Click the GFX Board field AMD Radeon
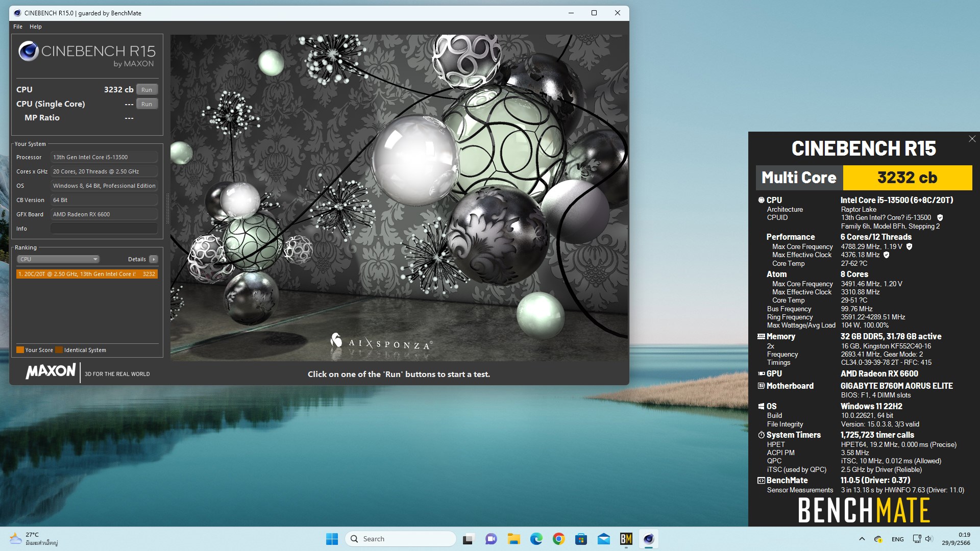The image size is (980, 551). pyautogui.click(x=104, y=214)
